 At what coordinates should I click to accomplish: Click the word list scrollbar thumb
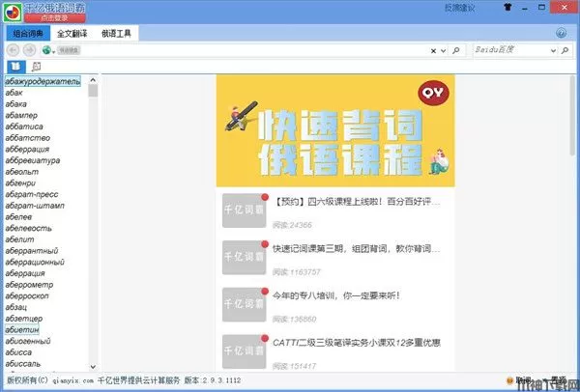click(x=93, y=91)
